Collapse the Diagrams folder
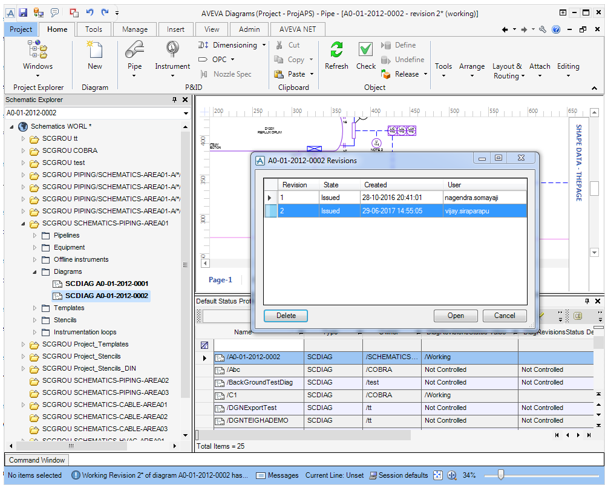This screenshot has width=609, height=487. click(x=34, y=272)
